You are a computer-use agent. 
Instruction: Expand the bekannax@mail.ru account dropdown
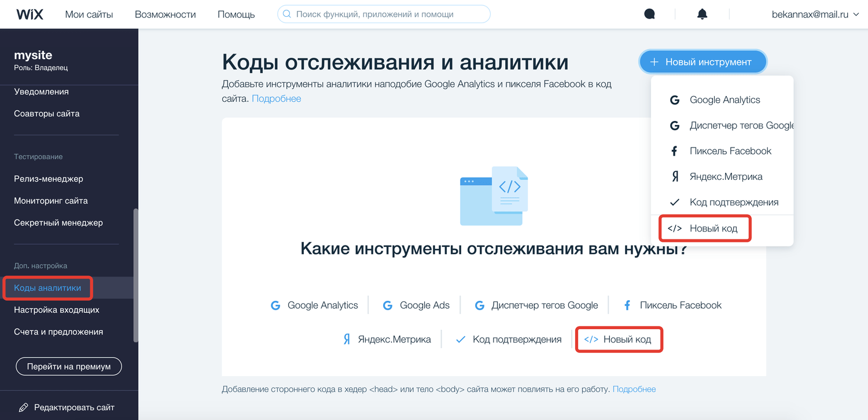[x=815, y=14]
